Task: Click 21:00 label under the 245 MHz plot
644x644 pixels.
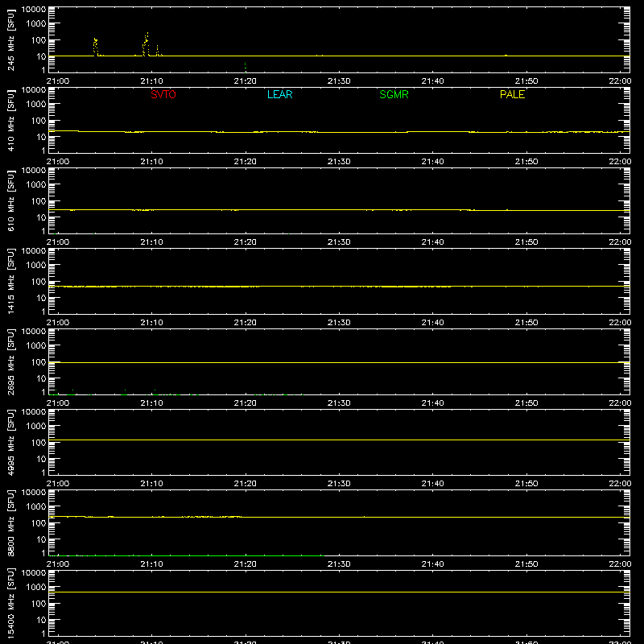Action: pyautogui.click(x=58, y=81)
